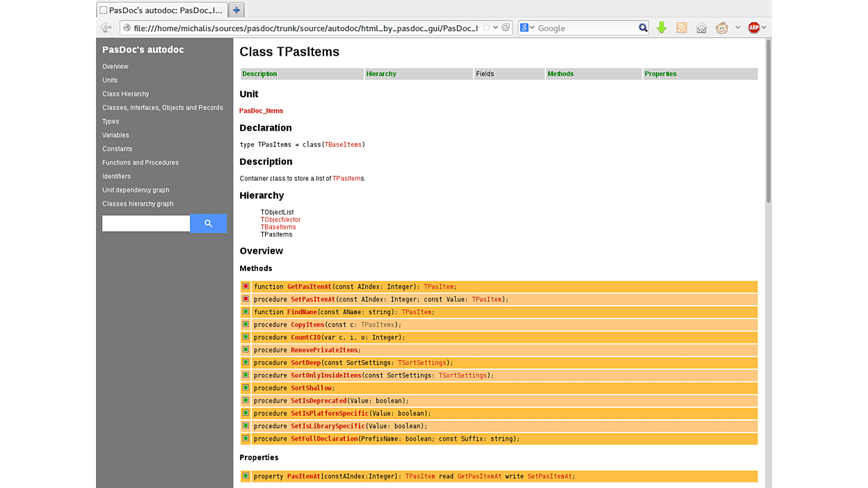Image resolution: width=868 pixels, height=488 pixels.
Task: Open the FindName method link
Action: click(302, 312)
